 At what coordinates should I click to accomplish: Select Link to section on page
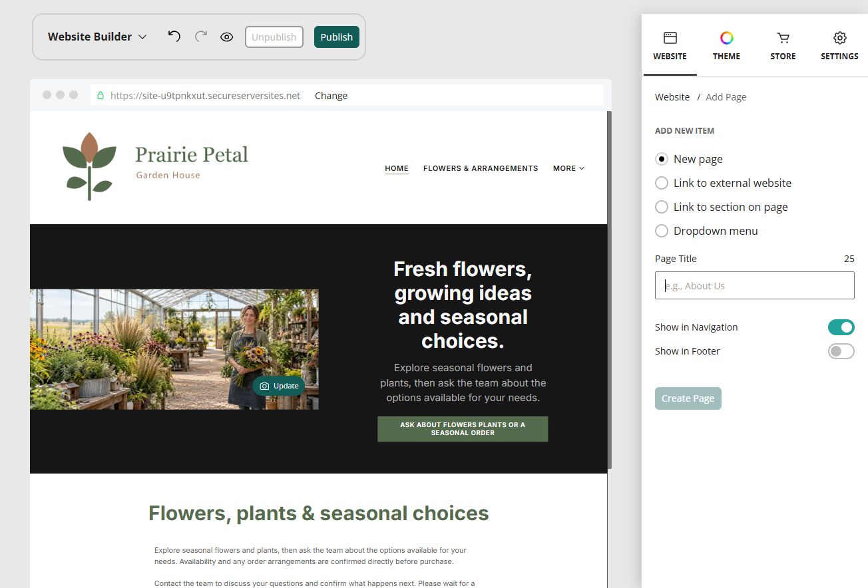point(662,207)
